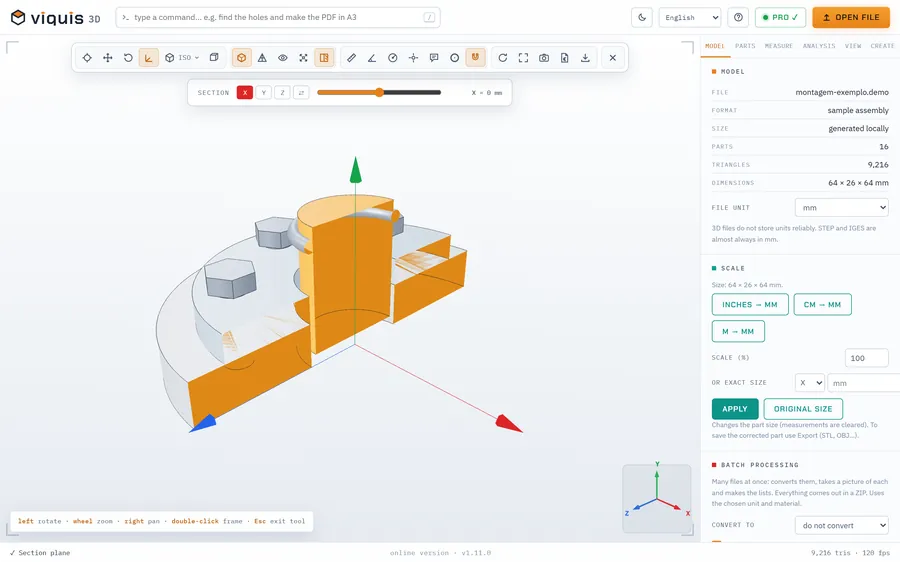Switch to the Create tab

click(882, 46)
